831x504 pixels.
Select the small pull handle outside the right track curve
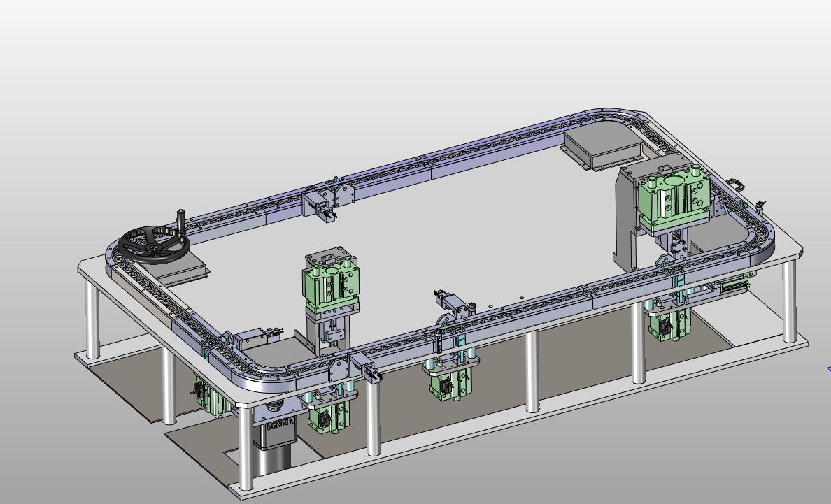point(734,185)
